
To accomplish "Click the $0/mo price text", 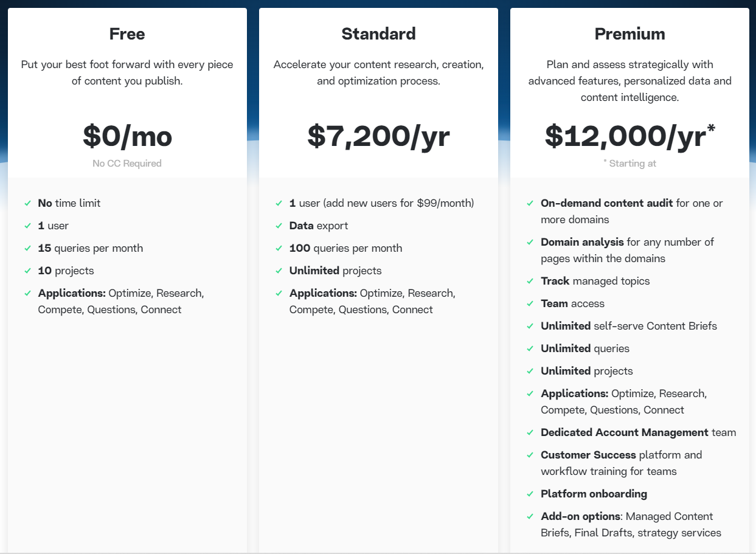I will pos(127,136).
